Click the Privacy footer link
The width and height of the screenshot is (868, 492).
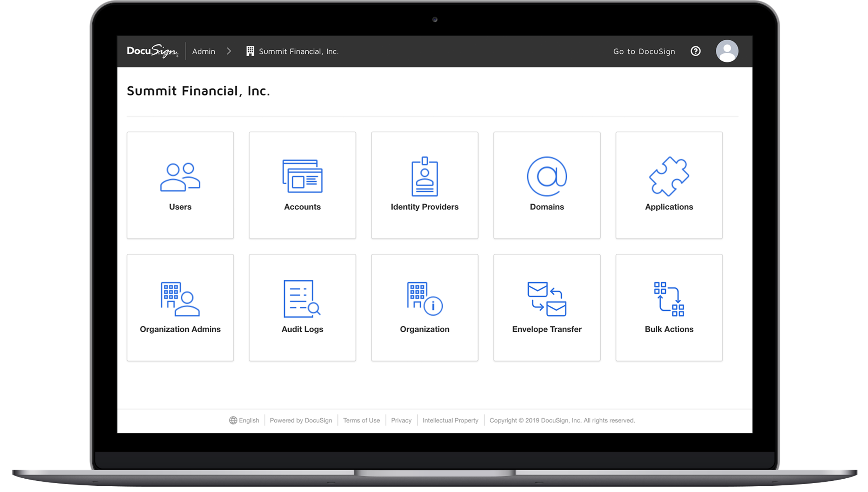[401, 420]
